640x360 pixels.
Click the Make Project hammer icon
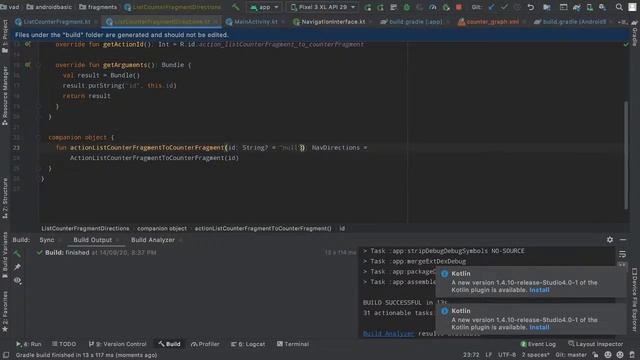tap(236, 7)
